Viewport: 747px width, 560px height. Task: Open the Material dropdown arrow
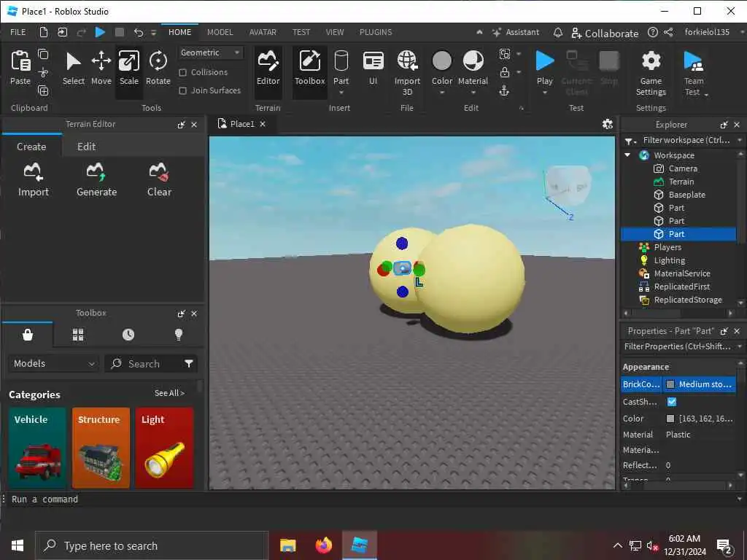point(473,93)
